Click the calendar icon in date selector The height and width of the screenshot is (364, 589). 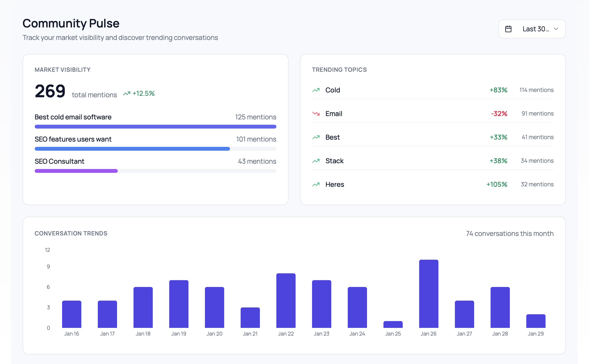pos(508,29)
